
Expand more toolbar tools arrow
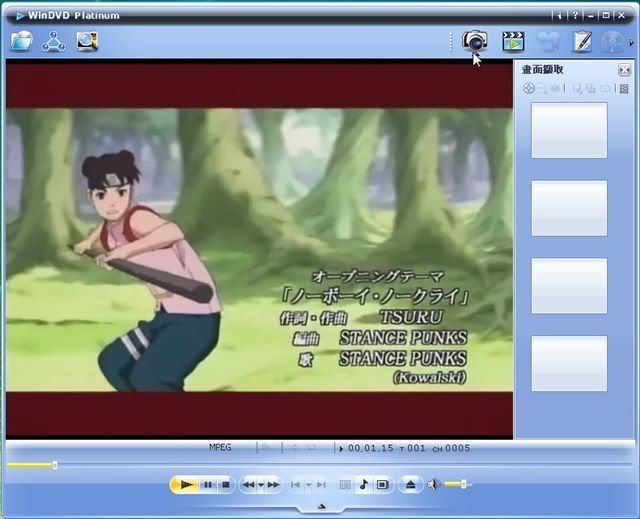[631, 42]
